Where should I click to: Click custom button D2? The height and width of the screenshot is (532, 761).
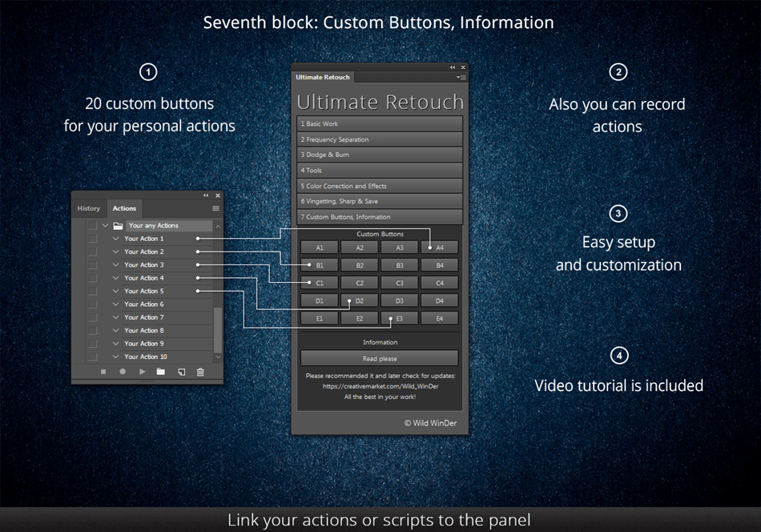point(359,301)
